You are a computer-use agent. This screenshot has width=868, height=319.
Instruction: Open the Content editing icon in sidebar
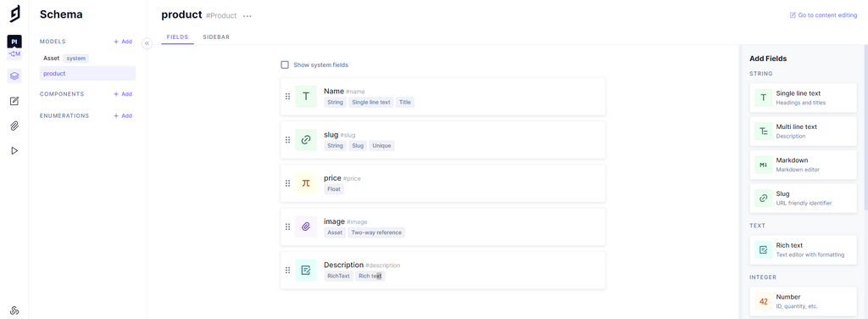pos(14,101)
